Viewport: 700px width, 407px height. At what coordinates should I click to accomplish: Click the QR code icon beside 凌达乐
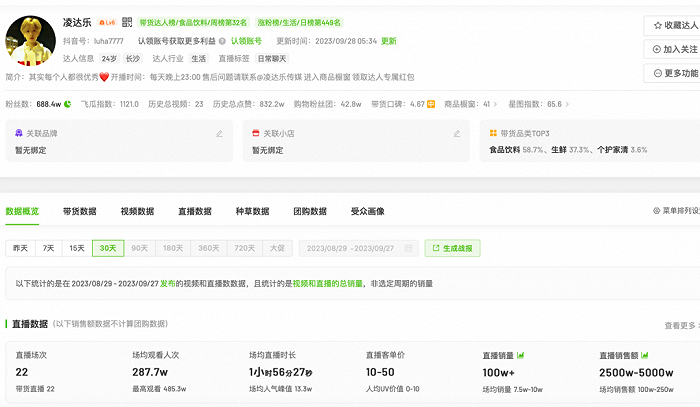126,22
